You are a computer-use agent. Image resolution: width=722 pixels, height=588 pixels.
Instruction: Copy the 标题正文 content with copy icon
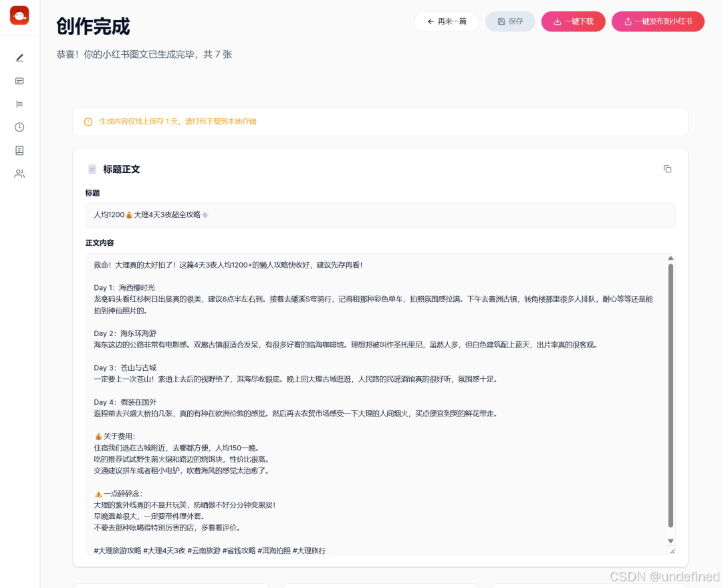coord(667,169)
